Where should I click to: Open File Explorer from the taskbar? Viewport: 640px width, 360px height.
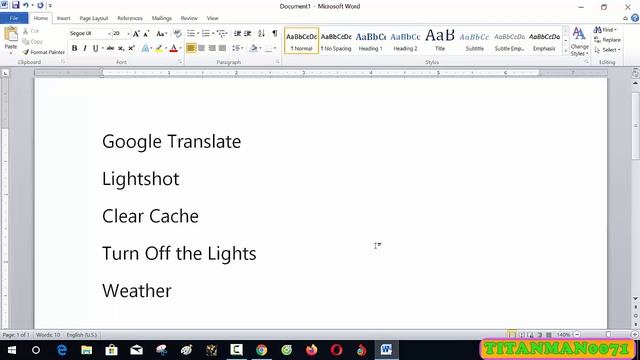click(x=86, y=350)
